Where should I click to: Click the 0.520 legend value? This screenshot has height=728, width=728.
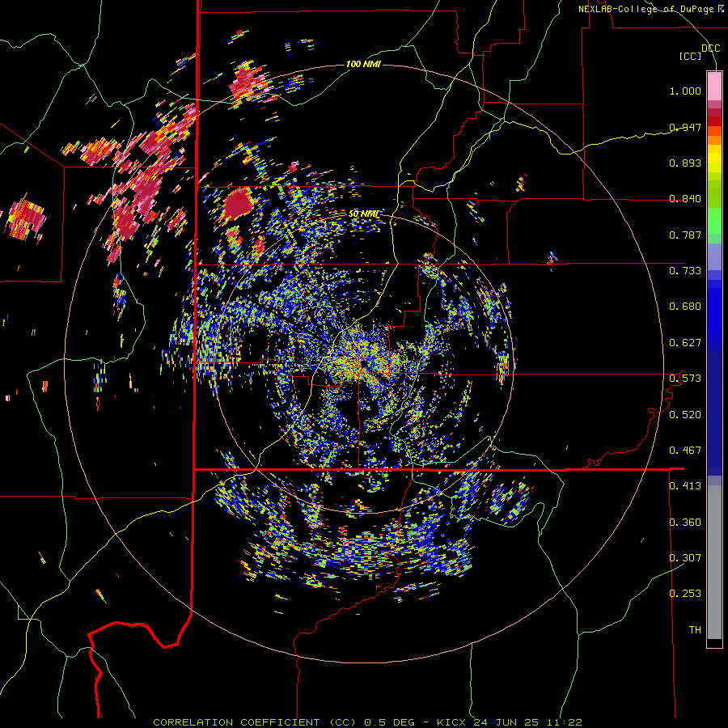[x=685, y=414]
